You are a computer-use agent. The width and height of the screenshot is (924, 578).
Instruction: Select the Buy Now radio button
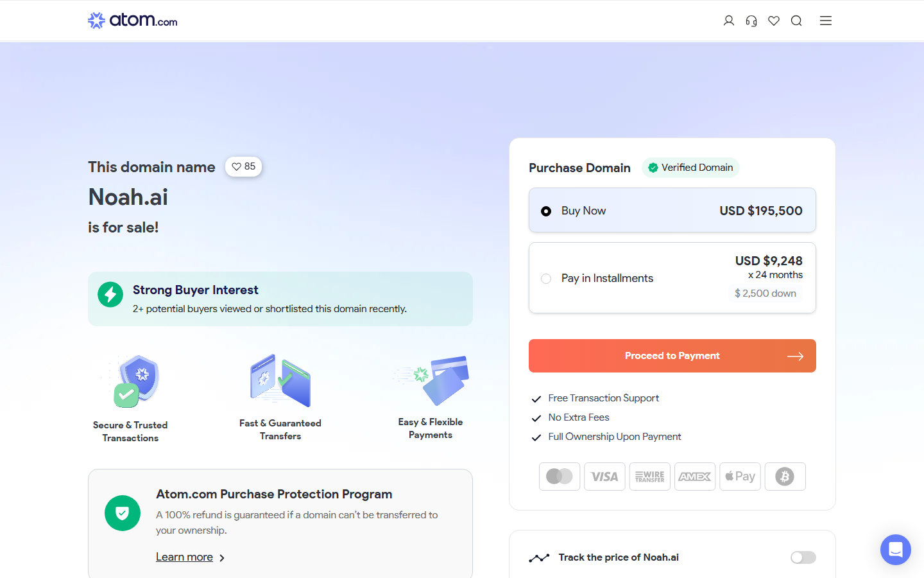pyautogui.click(x=546, y=211)
